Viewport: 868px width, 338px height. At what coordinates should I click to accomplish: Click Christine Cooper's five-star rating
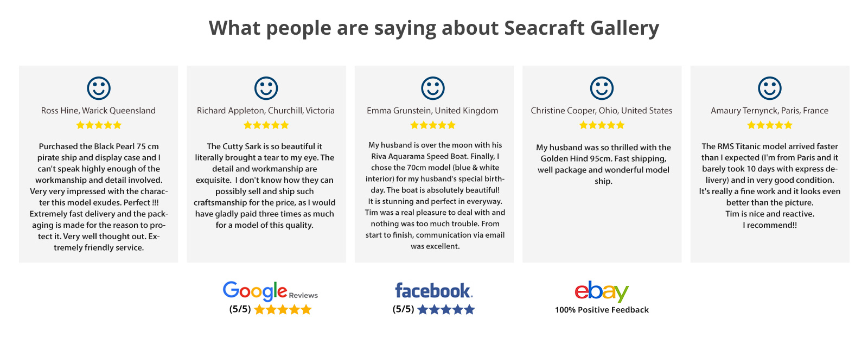click(602, 125)
